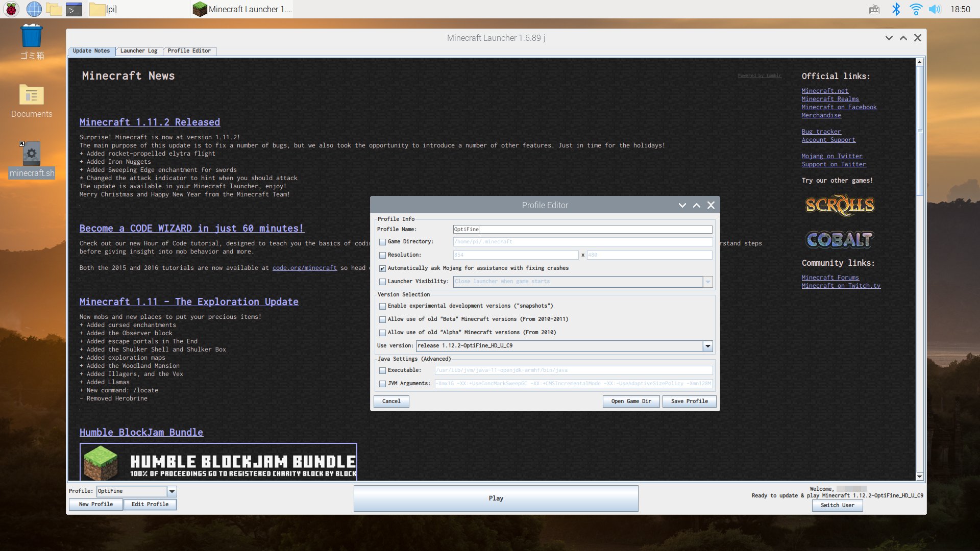Click the Bluetooth icon in system tray
The width and height of the screenshot is (980, 551).
click(896, 9)
